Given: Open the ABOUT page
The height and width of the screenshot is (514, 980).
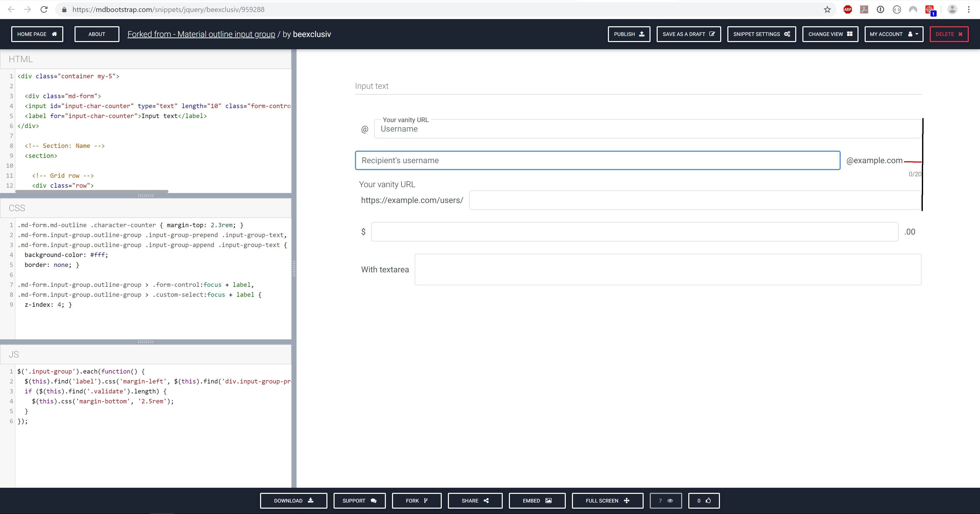Looking at the screenshot, I should click(97, 34).
